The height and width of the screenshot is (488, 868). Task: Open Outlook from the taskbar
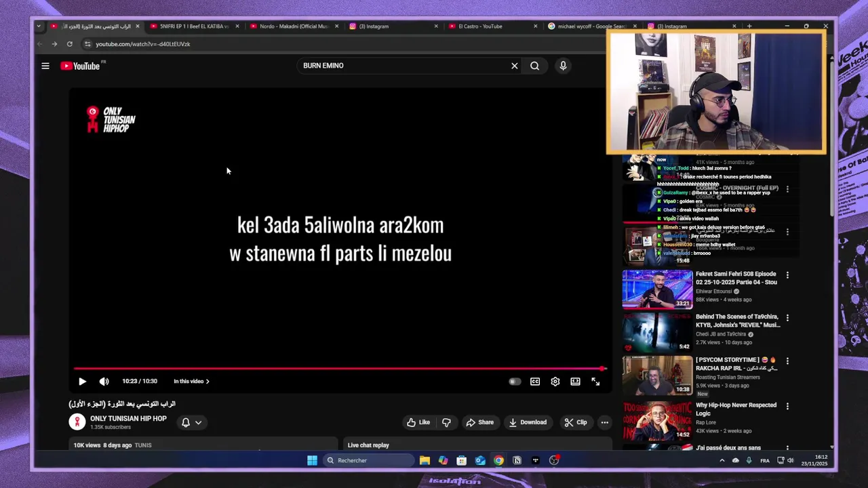(x=480, y=460)
